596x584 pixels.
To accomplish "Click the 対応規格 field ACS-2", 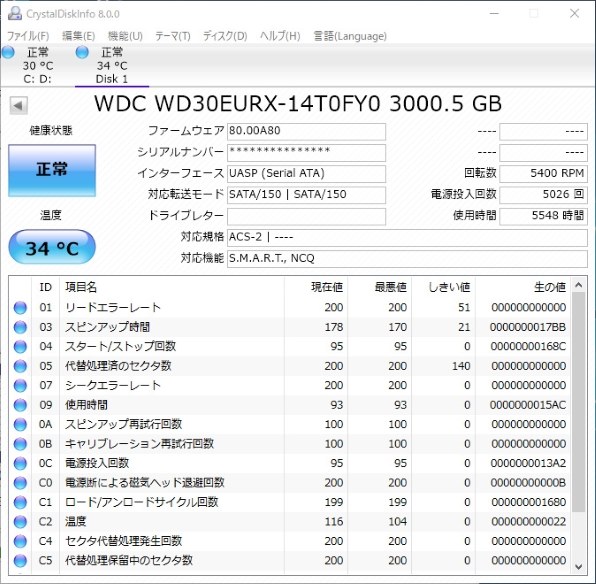I will click(407, 238).
